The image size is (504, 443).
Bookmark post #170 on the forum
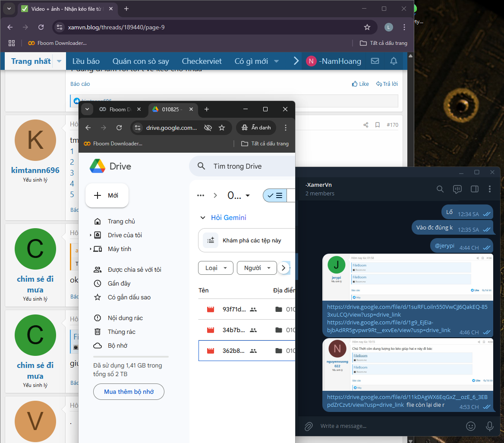[378, 125]
